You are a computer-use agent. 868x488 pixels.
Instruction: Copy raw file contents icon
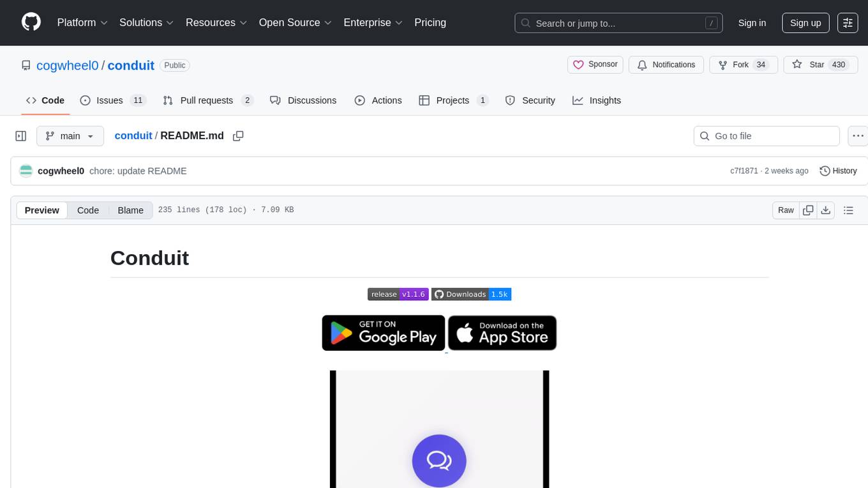tap(808, 210)
